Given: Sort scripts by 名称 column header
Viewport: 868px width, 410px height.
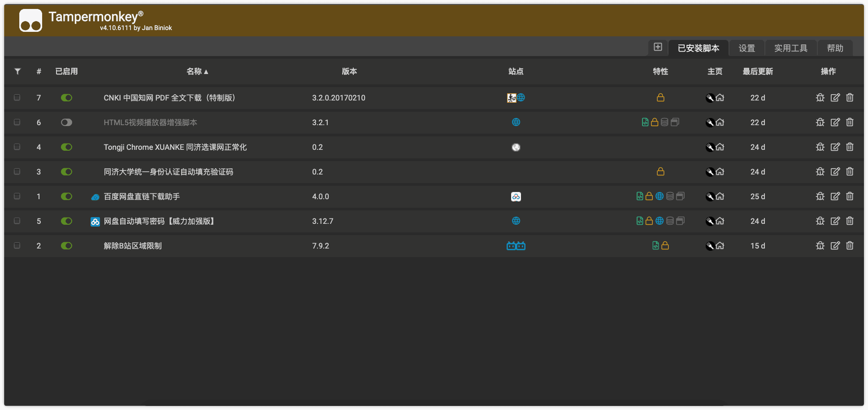Looking at the screenshot, I should pyautogui.click(x=197, y=71).
